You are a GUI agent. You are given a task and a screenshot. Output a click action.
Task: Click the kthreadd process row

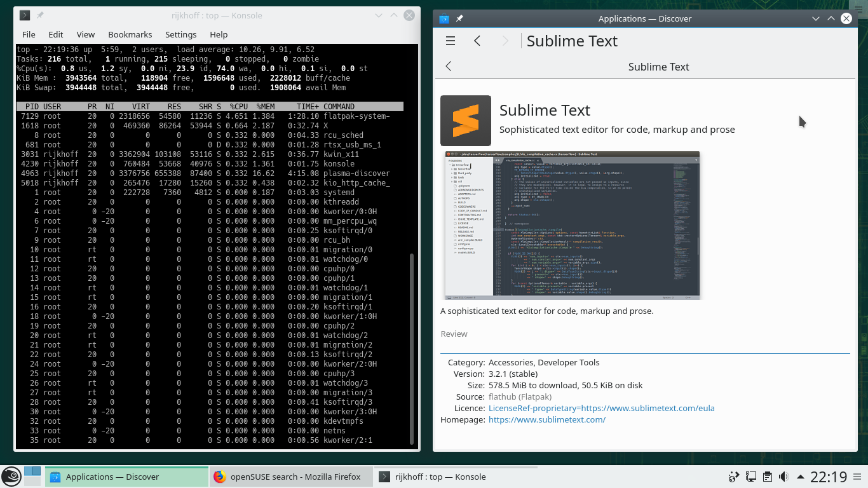(210, 202)
